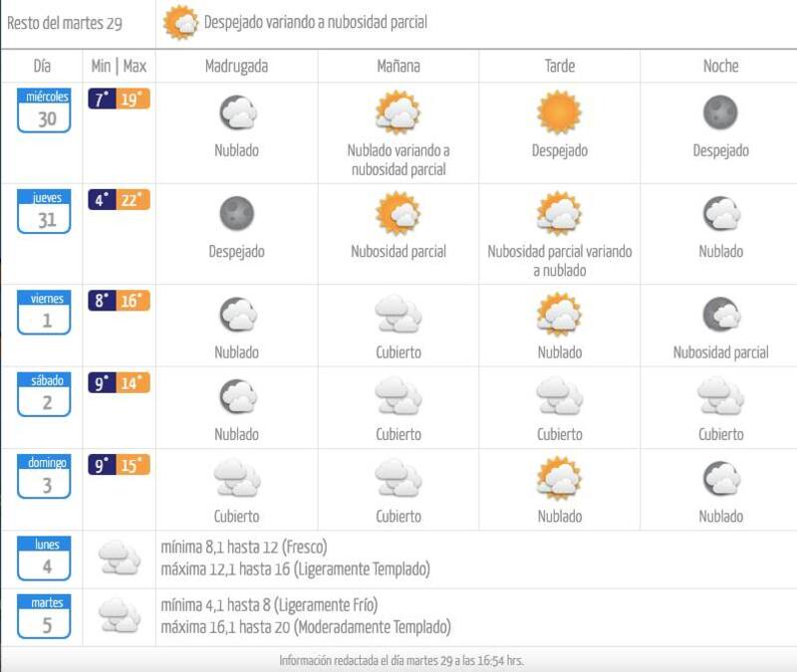
Task: Click Saturday night overcast cloud icon
Action: pyautogui.click(x=720, y=396)
